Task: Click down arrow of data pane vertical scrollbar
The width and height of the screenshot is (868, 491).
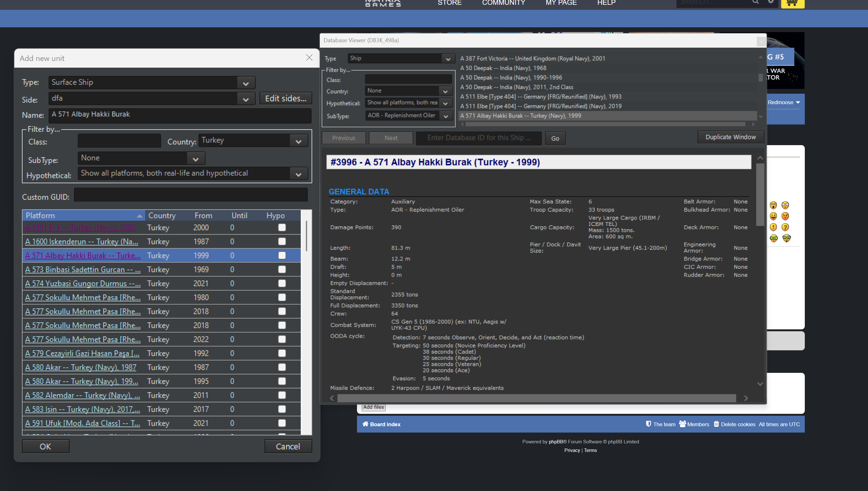Action: click(x=760, y=384)
